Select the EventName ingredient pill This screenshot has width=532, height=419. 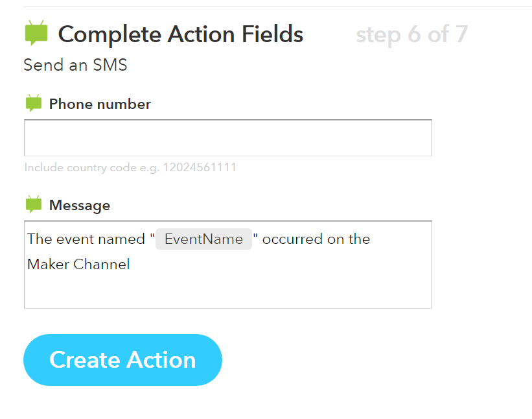pyautogui.click(x=203, y=239)
